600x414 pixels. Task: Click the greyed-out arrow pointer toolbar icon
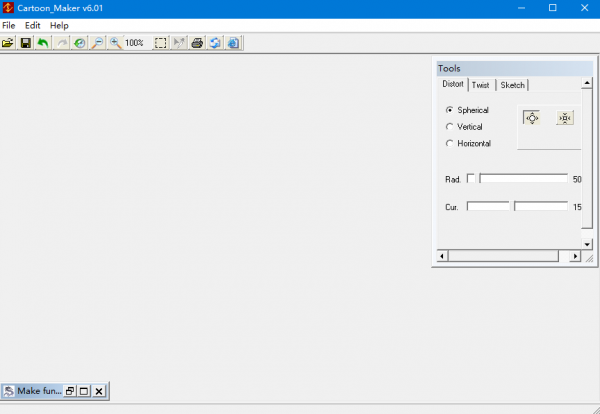pyautogui.click(x=179, y=43)
